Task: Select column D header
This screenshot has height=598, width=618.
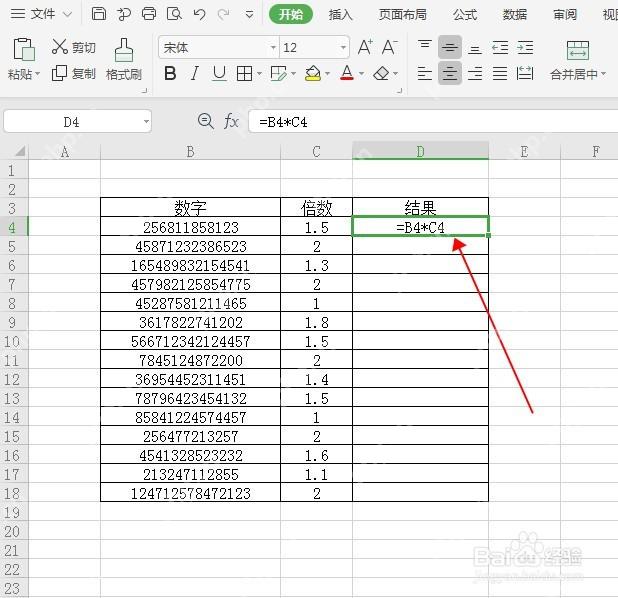Action: pos(421,151)
